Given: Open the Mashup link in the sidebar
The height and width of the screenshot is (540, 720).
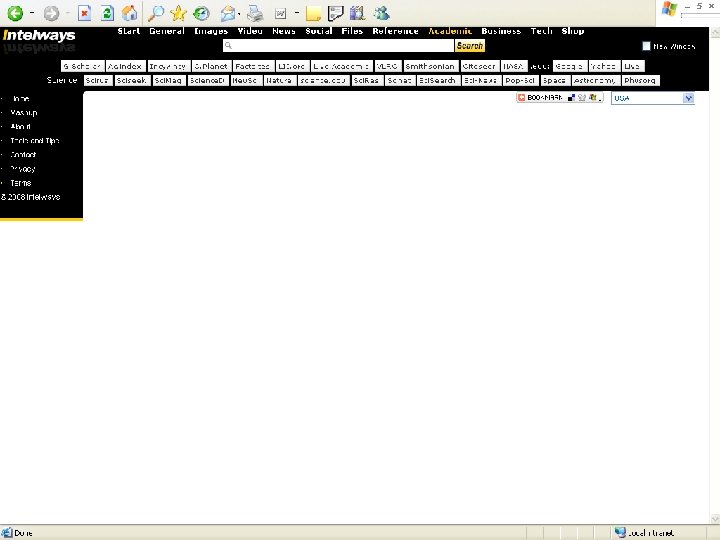Looking at the screenshot, I should 23,112.
